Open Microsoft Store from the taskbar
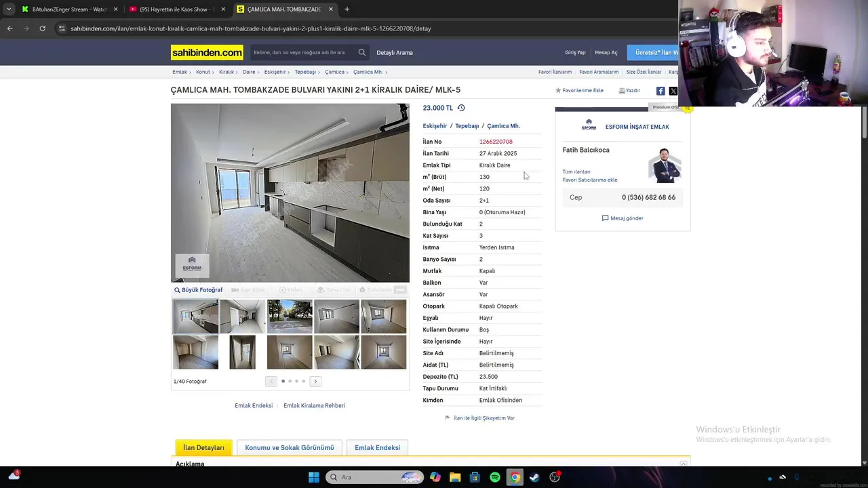This screenshot has width=868, height=488. [475, 477]
